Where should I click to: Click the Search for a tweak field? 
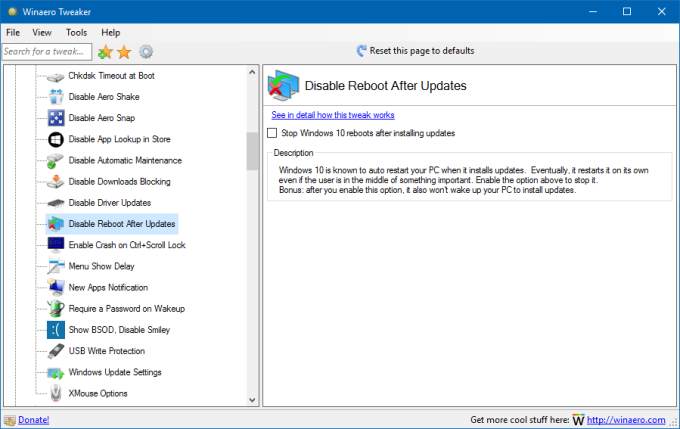click(x=47, y=52)
